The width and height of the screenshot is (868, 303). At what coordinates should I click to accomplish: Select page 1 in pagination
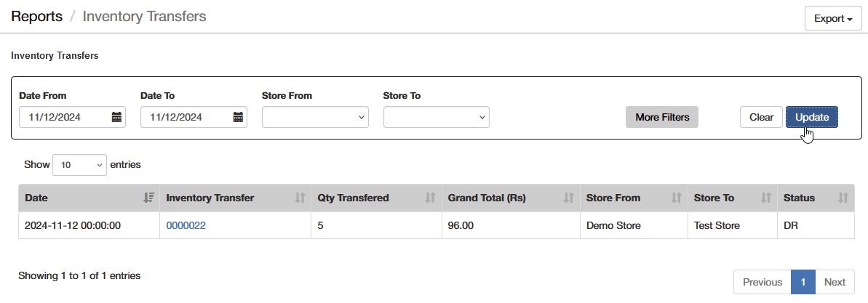pyautogui.click(x=803, y=282)
